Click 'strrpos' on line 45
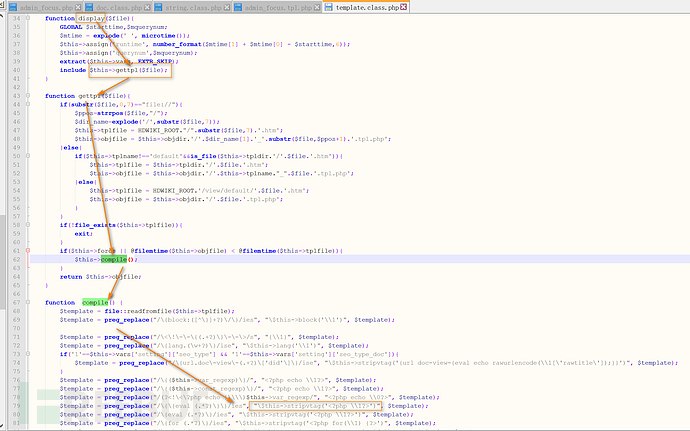Viewport: 690px width, 431px height. 110,113
